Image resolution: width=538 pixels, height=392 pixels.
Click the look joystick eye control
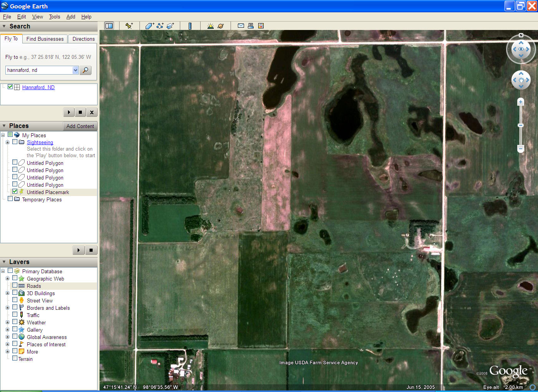click(x=521, y=49)
